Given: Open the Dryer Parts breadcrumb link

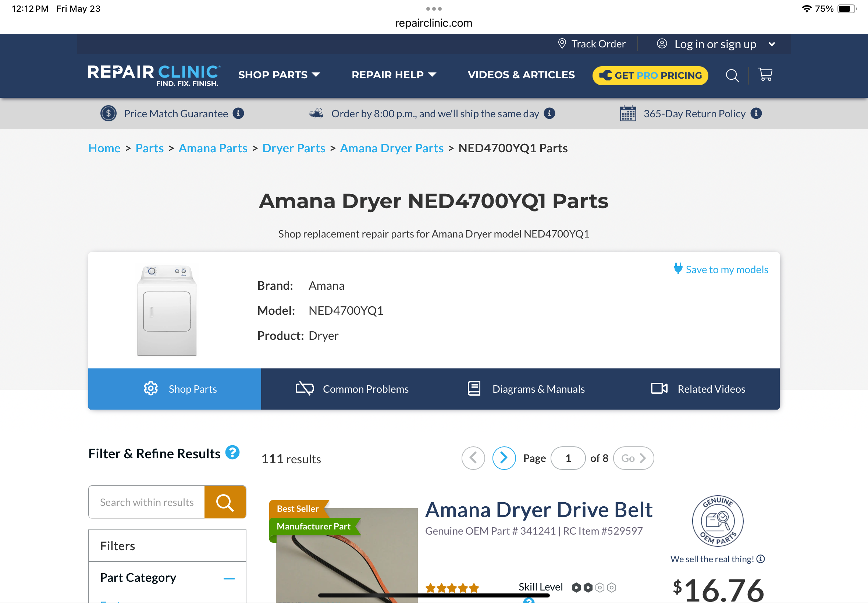Looking at the screenshot, I should tap(294, 148).
